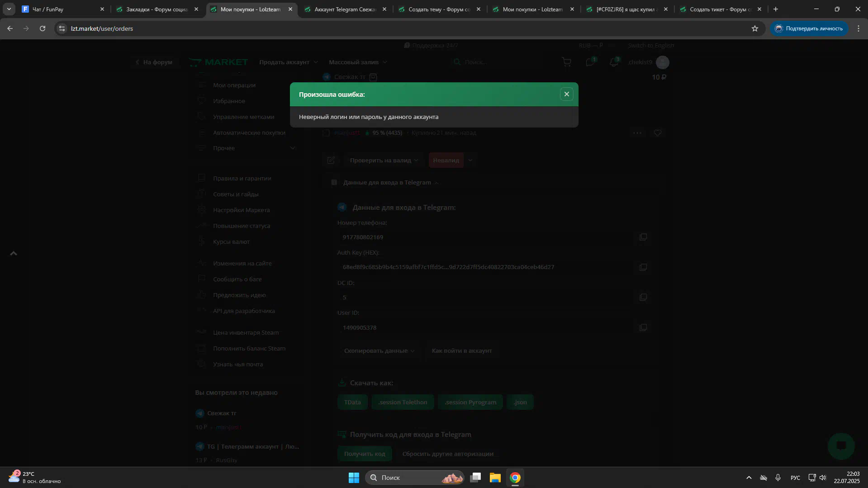Open File Explorer from the taskbar
Image resolution: width=868 pixels, height=488 pixels.
[495, 478]
